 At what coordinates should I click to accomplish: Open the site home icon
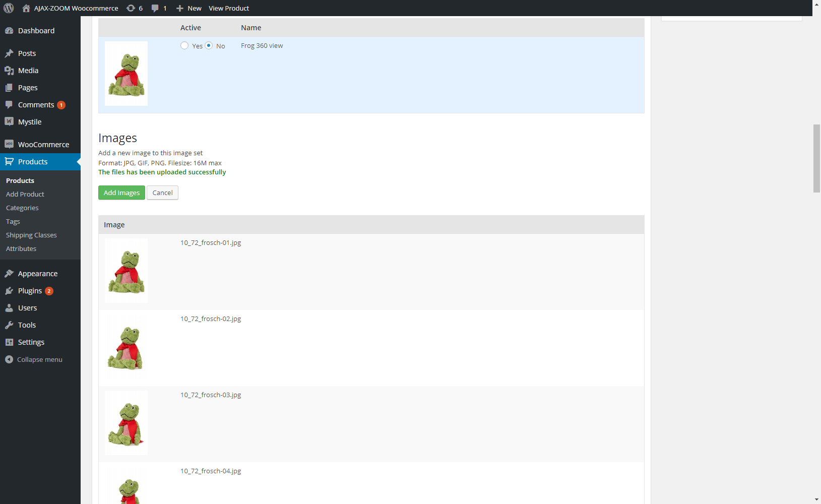(26, 8)
